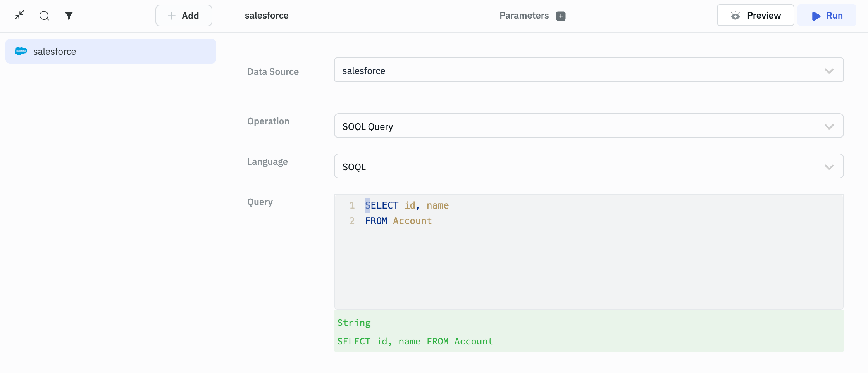
Task: Click line number 2 in the editor gutter
Action: 352,221
